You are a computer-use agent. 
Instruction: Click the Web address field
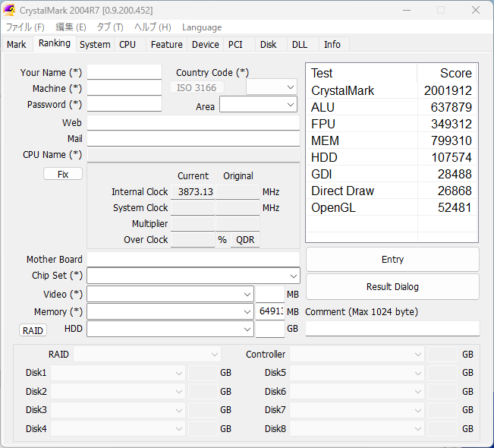tap(194, 123)
